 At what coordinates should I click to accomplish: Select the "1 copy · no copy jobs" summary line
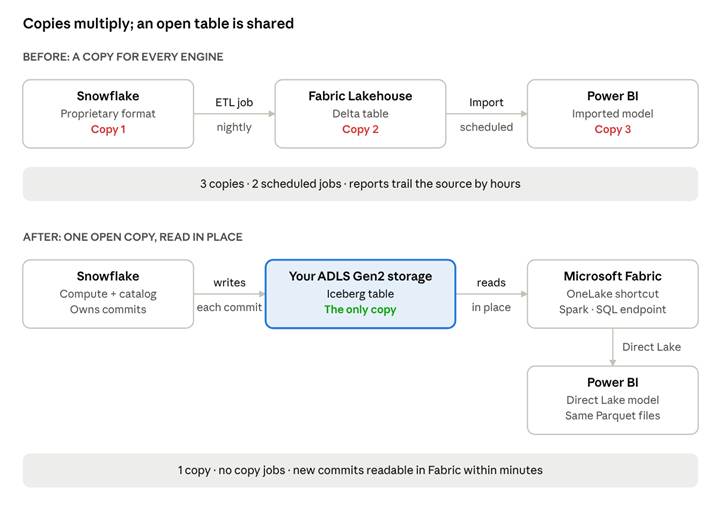tap(360, 471)
